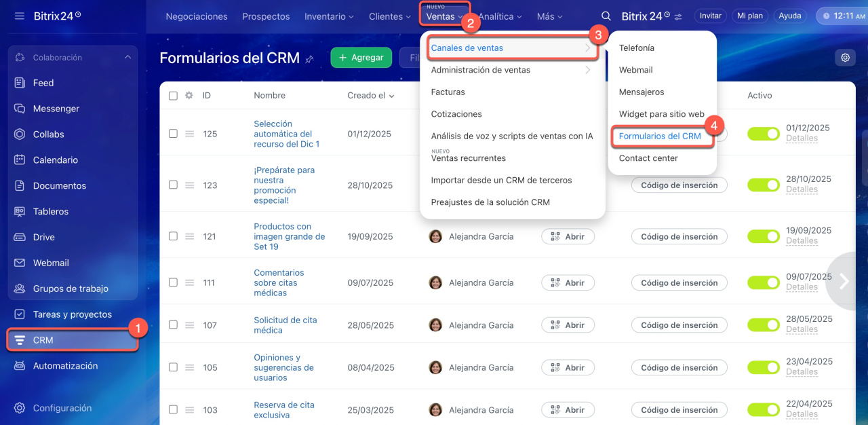Screen dimensions: 868x425
Task: Expand the Administración de ventas submenu
Action: click(x=511, y=70)
